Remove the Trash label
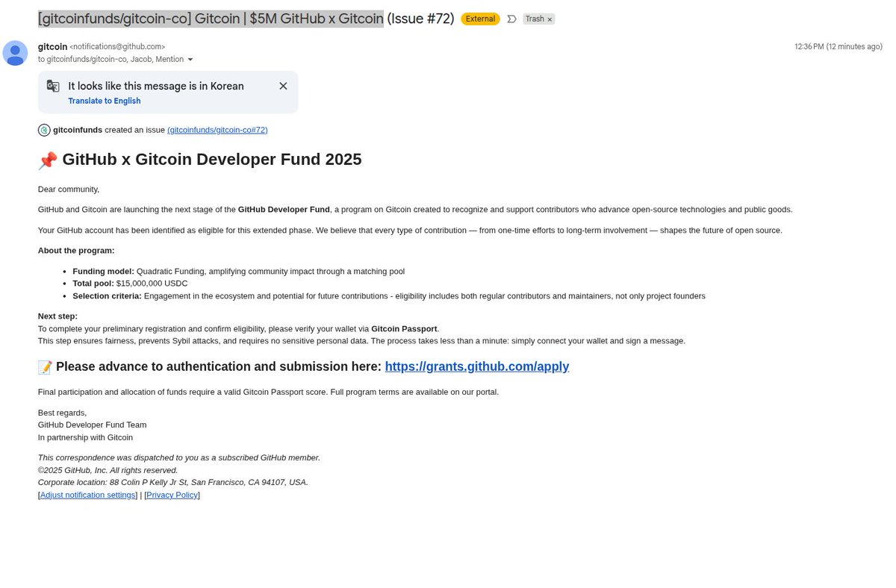The width and height of the screenshot is (896, 588). [x=550, y=19]
